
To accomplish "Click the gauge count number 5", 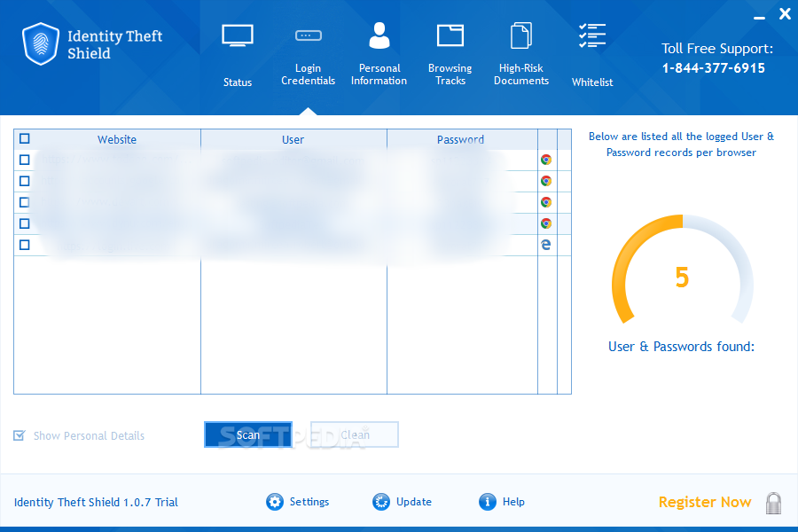I will [682, 278].
